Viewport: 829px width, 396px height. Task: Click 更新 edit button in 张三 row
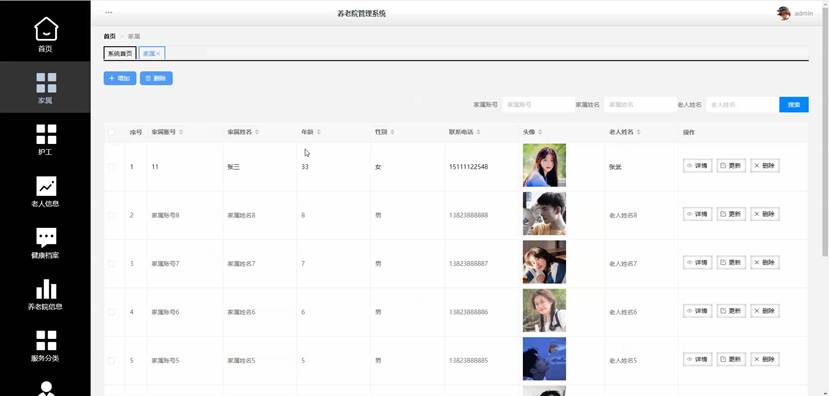coord(731,165)
